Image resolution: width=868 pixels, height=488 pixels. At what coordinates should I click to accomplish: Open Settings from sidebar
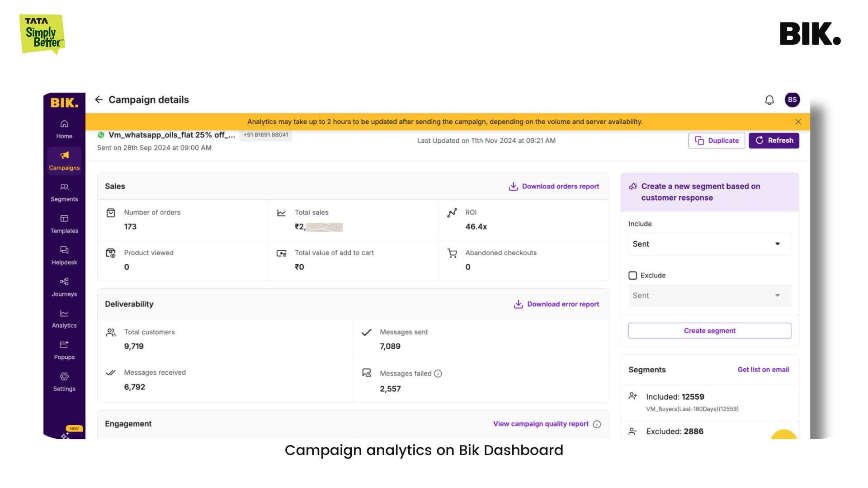pos(64,381)
